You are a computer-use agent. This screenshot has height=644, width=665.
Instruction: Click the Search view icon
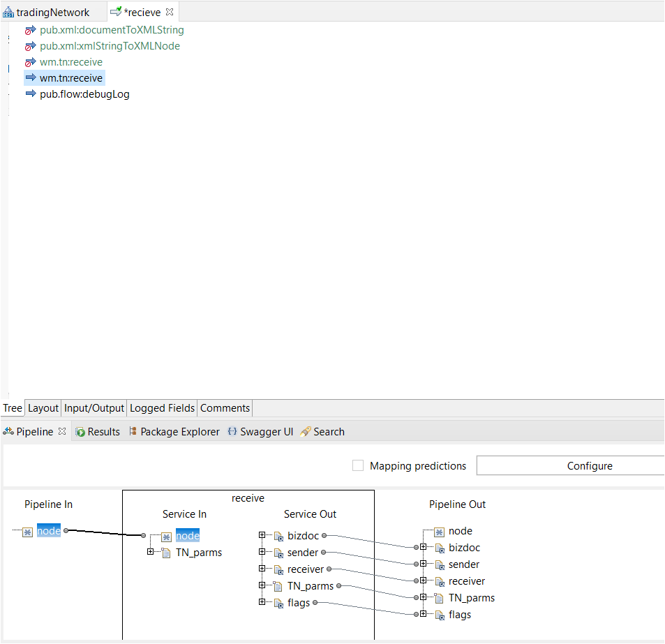tap(304, 431)
